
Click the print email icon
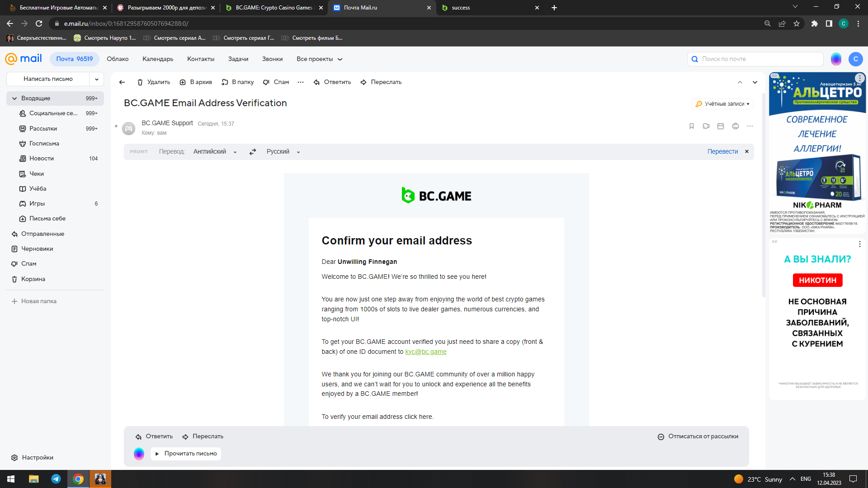coord(736,127)
